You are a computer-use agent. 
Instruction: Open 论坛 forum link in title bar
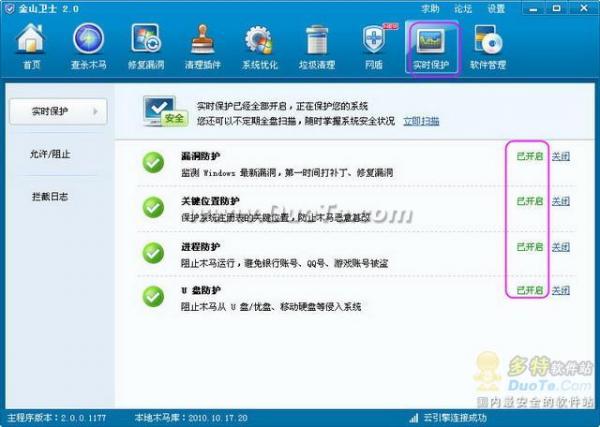(463, 9)
